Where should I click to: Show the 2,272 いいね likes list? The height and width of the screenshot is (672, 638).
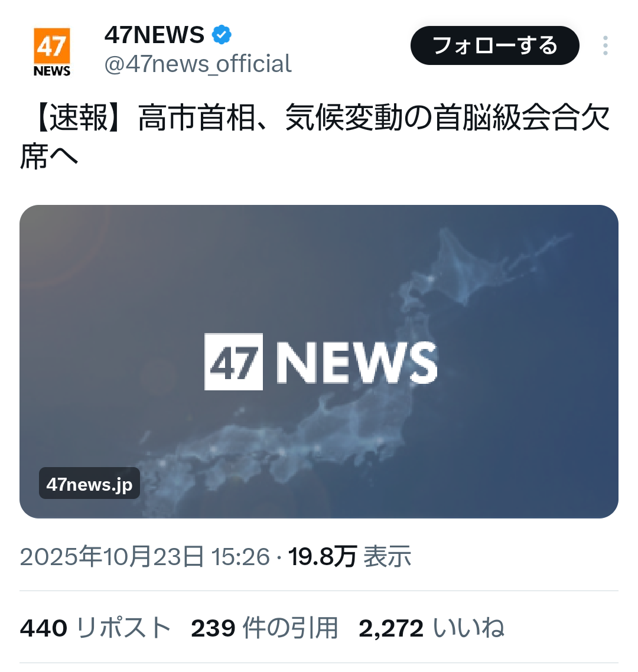(431, 628)
